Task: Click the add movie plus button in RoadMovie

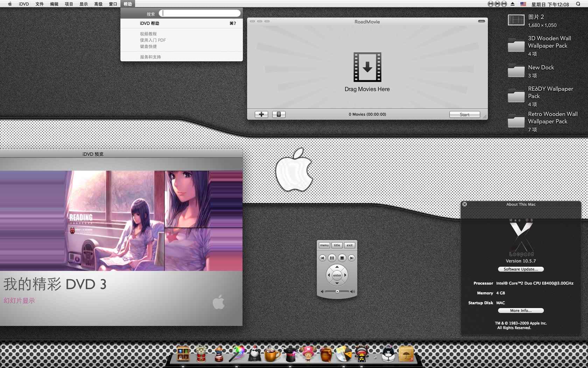Action: tap(261, 114)
